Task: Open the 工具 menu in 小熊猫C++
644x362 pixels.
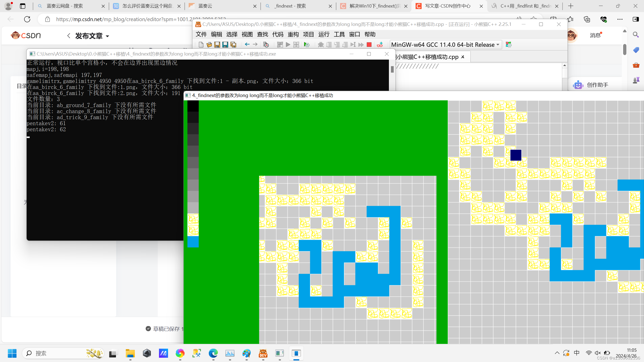Action: [x=339, y=34]
